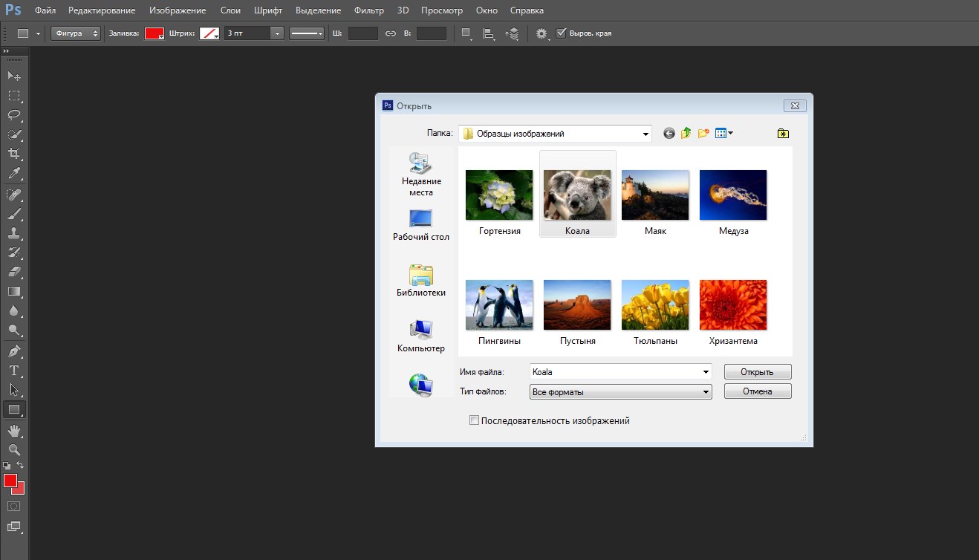Choose the Hand tool

coord(13,431)
